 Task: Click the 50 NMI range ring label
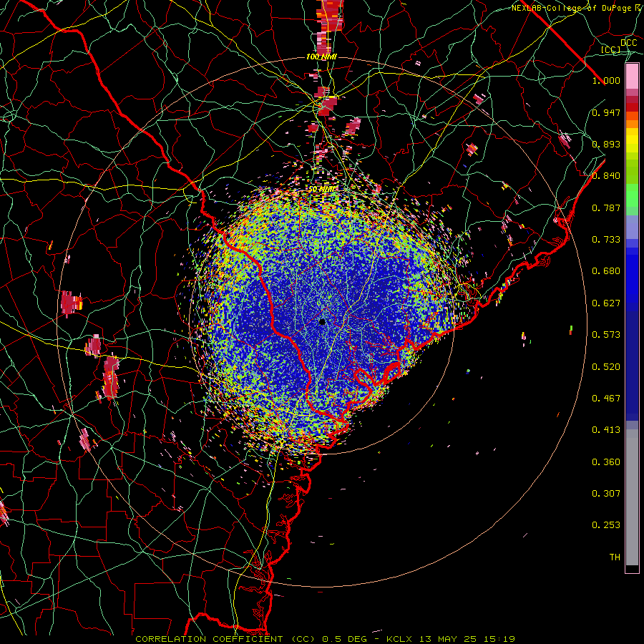click(321, 190)
